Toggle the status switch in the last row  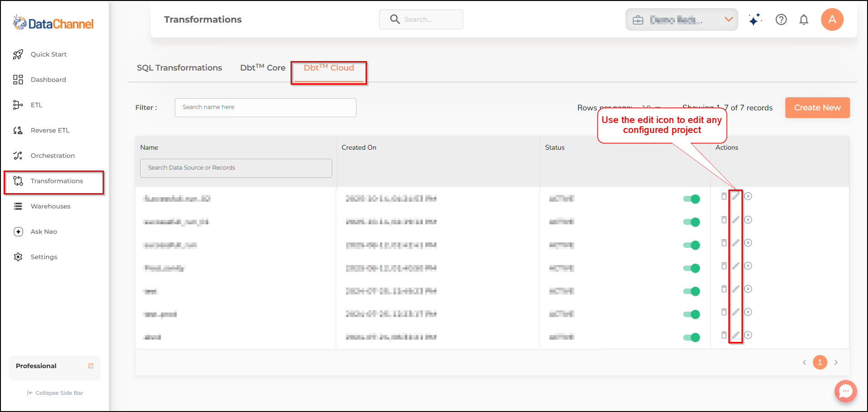[691, 337]
